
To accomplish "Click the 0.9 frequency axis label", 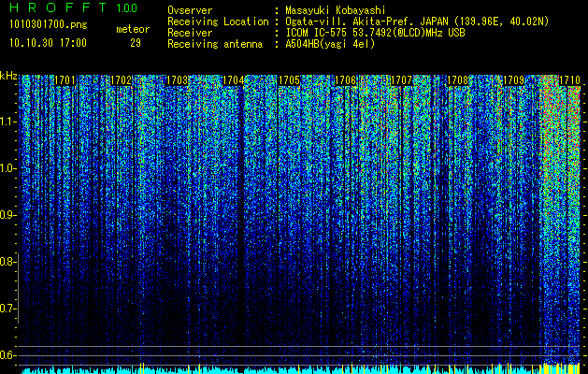I will tap(7, 215).
